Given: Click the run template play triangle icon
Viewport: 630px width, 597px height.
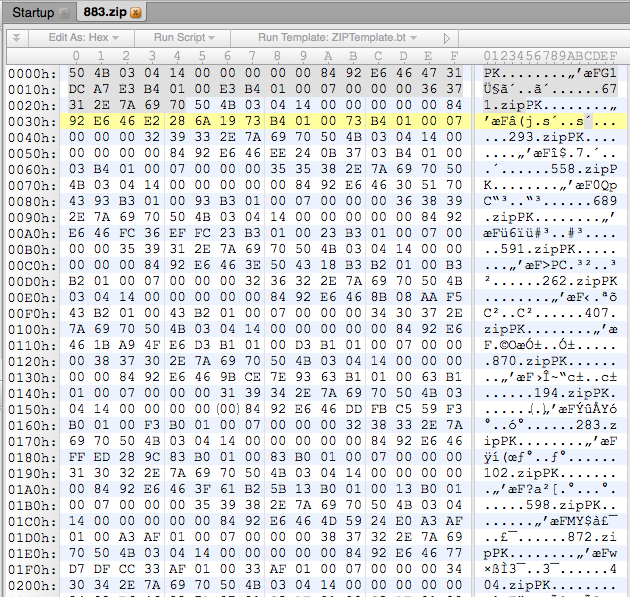Looking at the screenshot, I should click(446, 38).
